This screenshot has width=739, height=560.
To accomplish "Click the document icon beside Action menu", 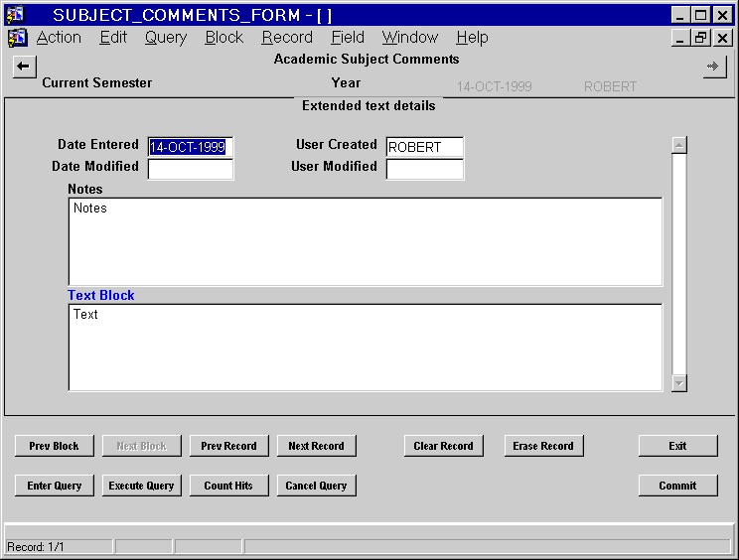I will point(18,38).
